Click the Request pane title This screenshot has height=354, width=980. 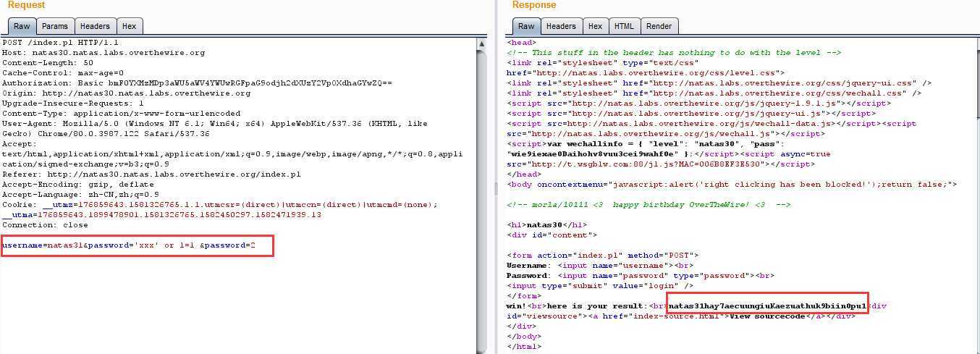coord(26,5)
